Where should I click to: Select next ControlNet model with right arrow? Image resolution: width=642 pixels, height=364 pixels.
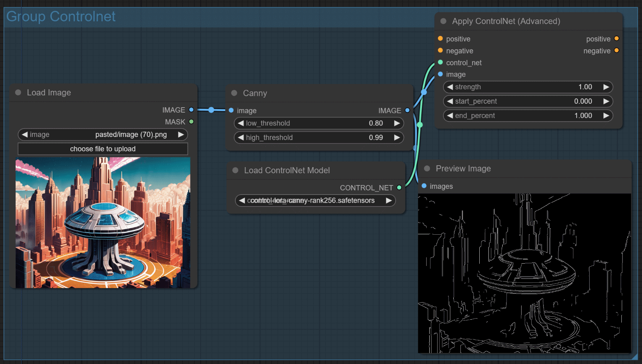point(389,201)
